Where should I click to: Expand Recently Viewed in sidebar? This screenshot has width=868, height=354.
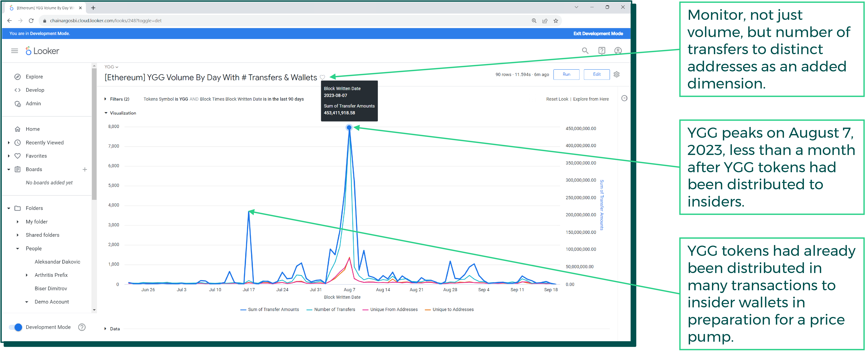[x=9, y=143]
